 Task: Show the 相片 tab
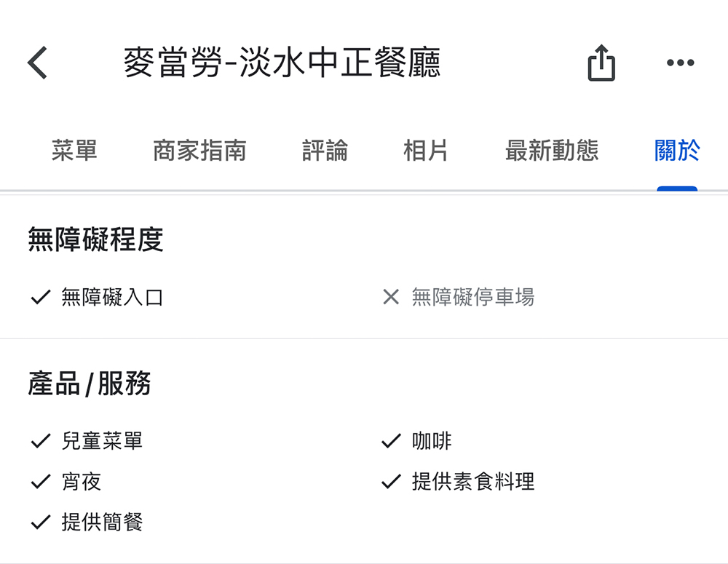click(x=426, y=151)
